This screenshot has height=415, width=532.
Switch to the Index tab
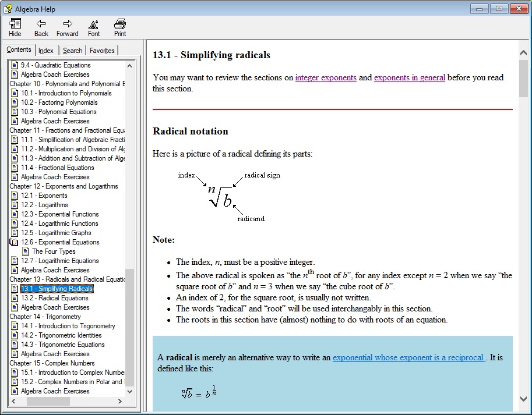pyautogui.click(x=46, y=51)
